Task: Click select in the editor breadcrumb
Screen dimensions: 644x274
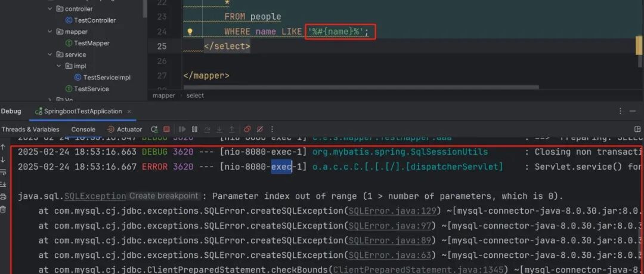Action: coord(195,96)
